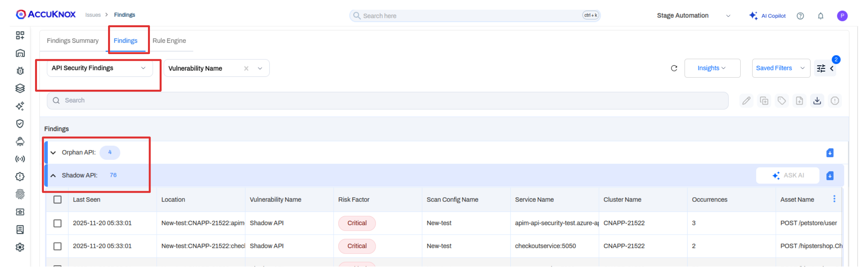
Task: Click the tag icon in toolbar
Action: coord(781,101)
